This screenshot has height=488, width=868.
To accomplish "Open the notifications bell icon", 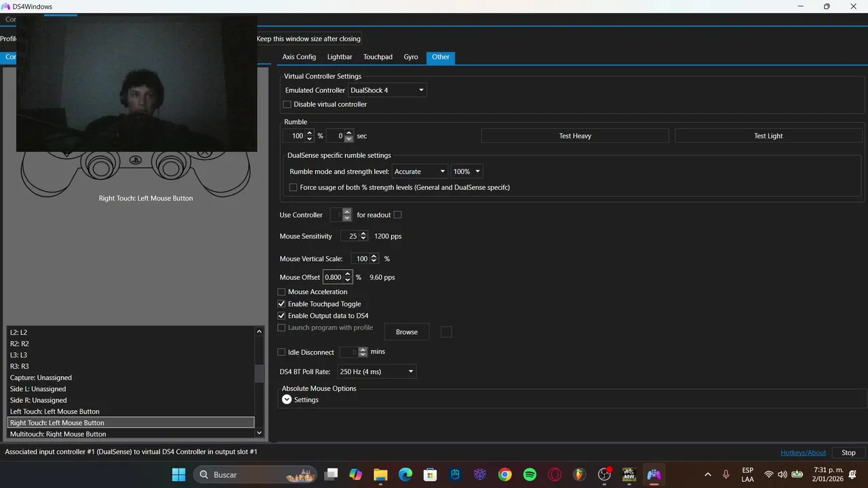I will point(852,474).
